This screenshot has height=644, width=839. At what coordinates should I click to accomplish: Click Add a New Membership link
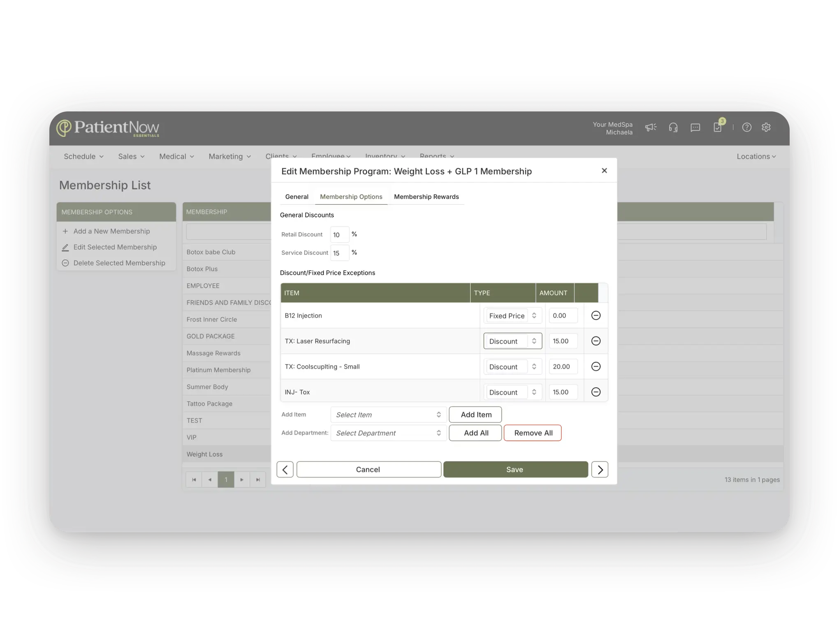pos(111,231)
